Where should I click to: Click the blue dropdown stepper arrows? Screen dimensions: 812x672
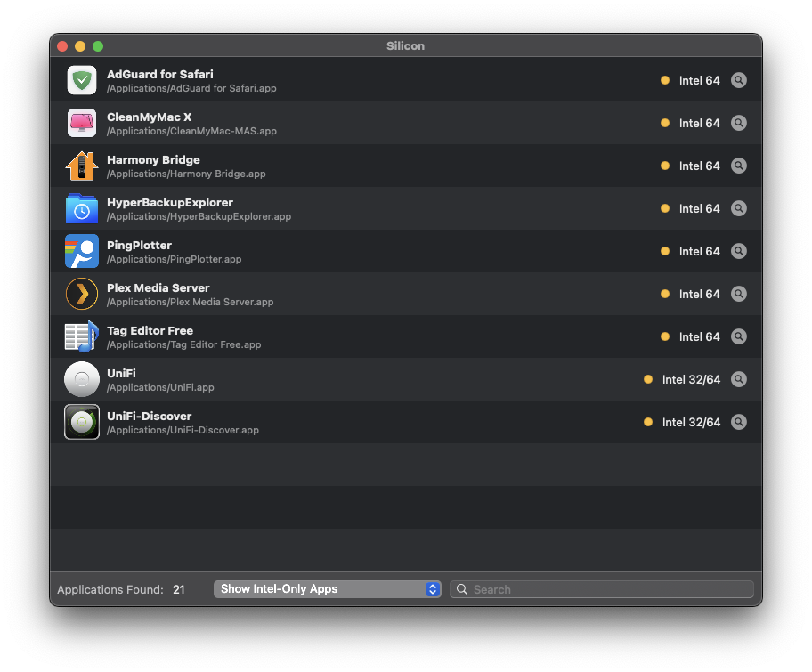[433, 589]
